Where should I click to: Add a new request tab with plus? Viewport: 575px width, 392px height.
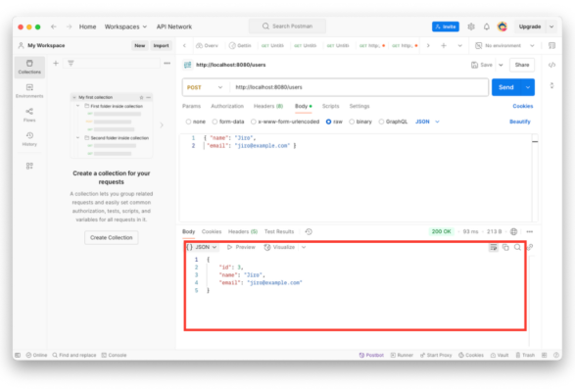[444, 45]
